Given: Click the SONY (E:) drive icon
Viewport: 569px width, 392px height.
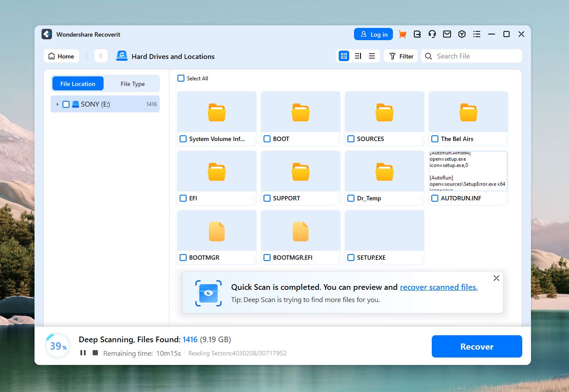Looking at the screenshot, I should (x=76, y=104).
